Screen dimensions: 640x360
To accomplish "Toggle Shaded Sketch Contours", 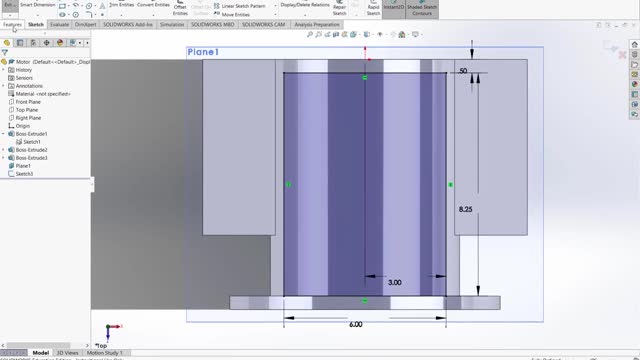I will [x=422, y=8].
